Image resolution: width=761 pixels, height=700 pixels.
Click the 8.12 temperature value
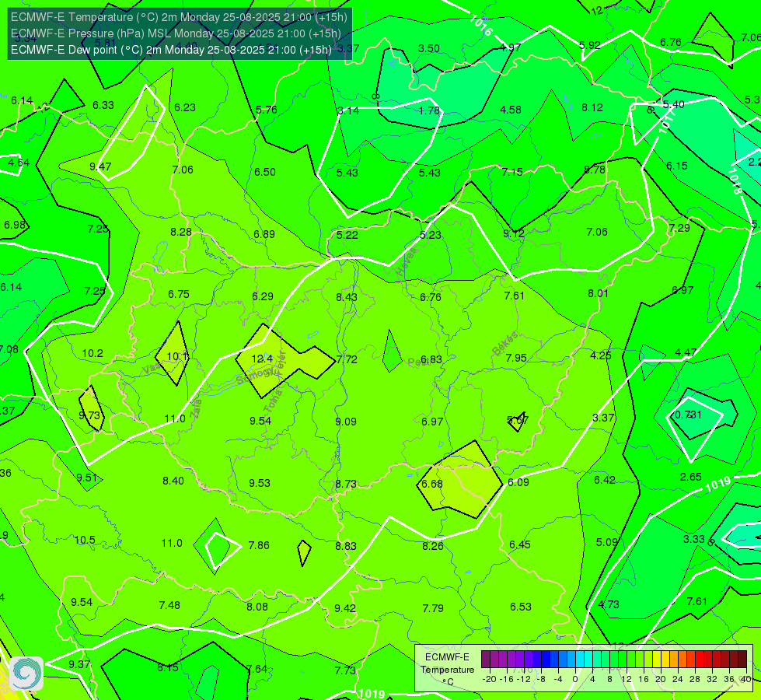click(x=592, y=107)
